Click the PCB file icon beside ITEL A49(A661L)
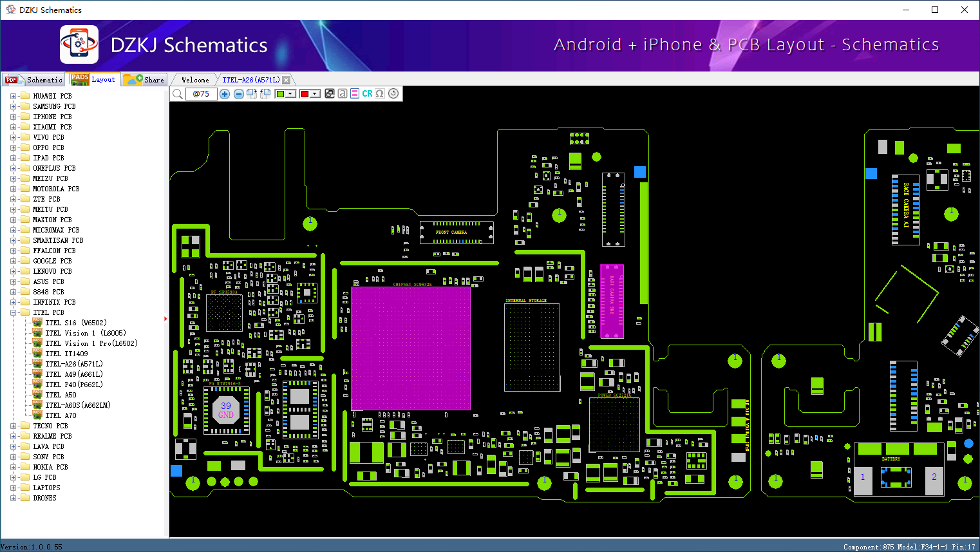The width and height of the screenshot is (980, 552). (x=37, y=374)
